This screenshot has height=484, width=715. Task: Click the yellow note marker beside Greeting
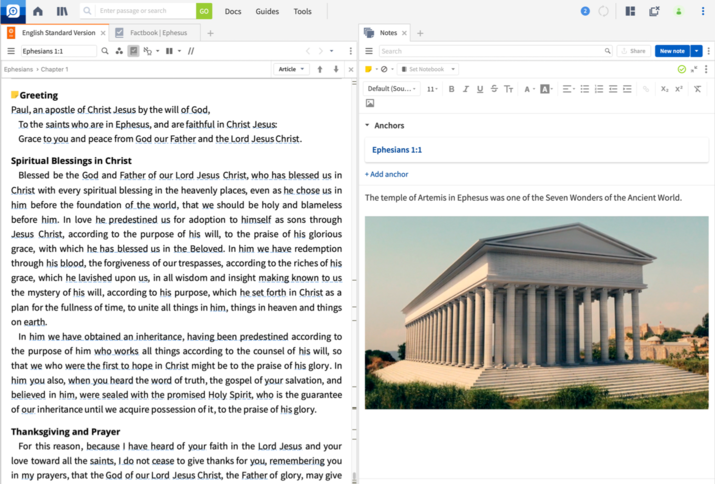[x=15, y=95]
